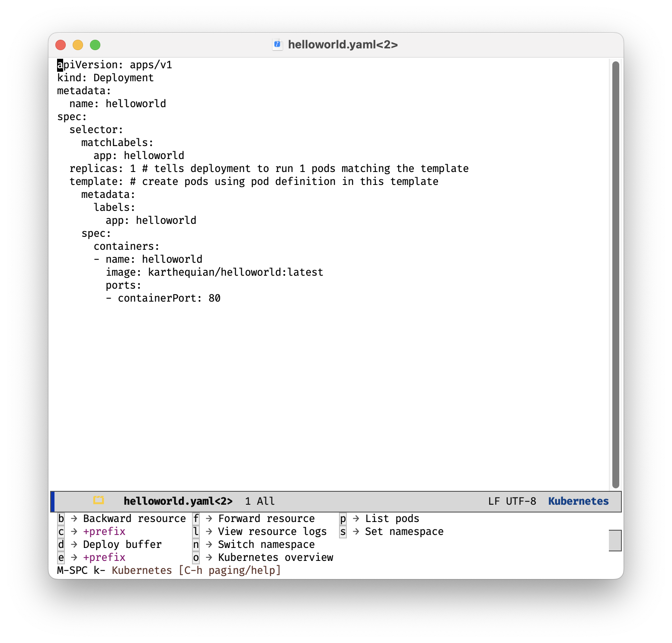
Task: Click the 'matchLabels:' line
Action: coord(118,143)
